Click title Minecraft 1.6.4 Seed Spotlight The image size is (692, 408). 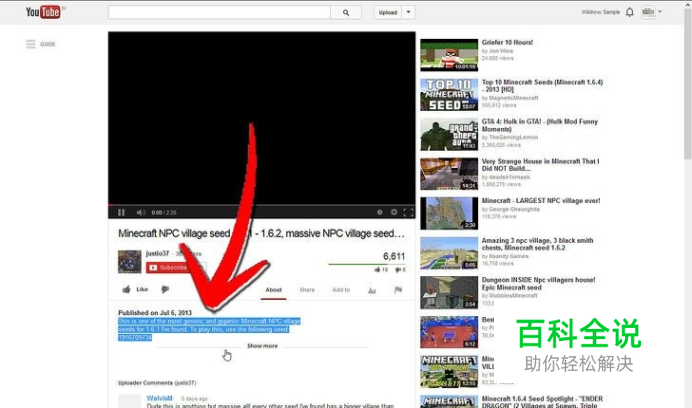(542, 401)
